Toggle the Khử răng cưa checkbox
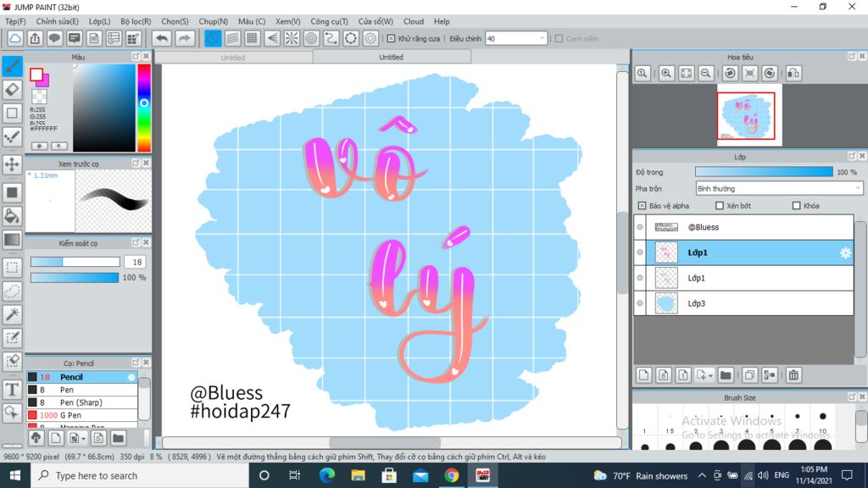 point(391,39)
